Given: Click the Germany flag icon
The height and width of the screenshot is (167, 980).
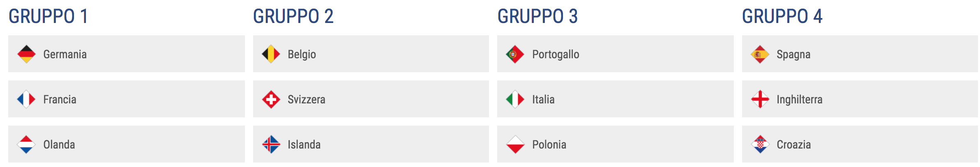Looking at the screenshot, I should tap(26, 54).
